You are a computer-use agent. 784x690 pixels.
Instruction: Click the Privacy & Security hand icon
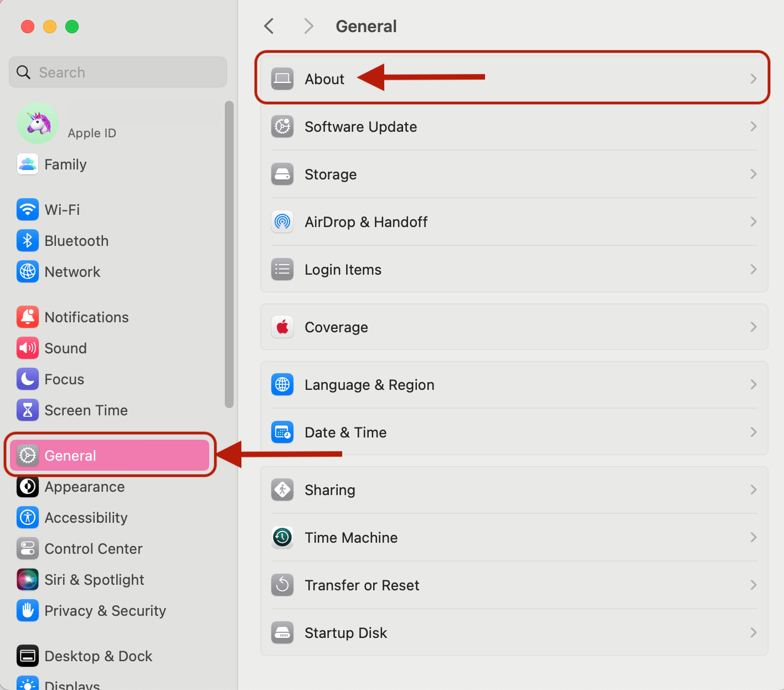pyautogui.click(x=28, y=610)
